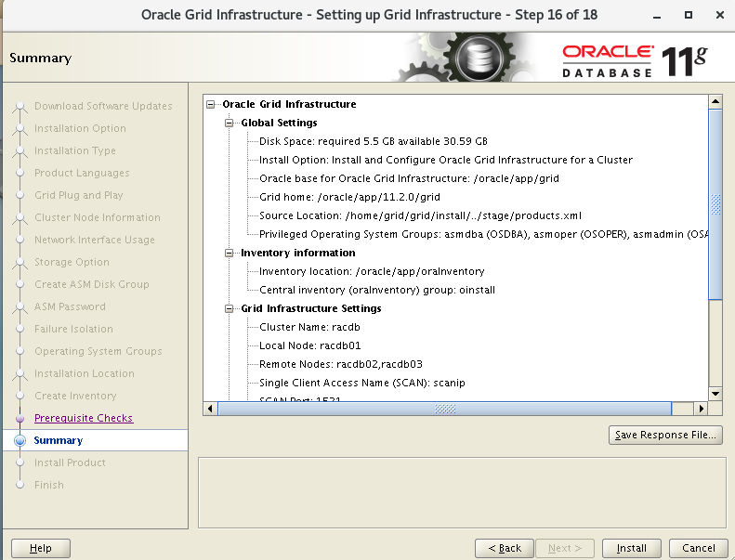Click the empty message text area
The width and height of the screenshot is (735, 560).
click(x=462, y=492)
